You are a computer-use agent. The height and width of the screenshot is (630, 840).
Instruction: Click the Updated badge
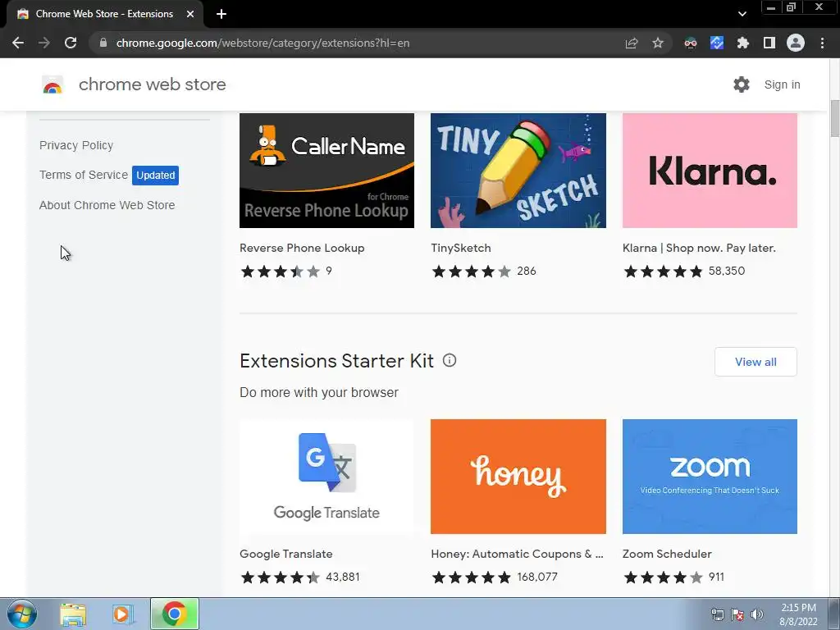pyautogui.click(x=155, y=176)
